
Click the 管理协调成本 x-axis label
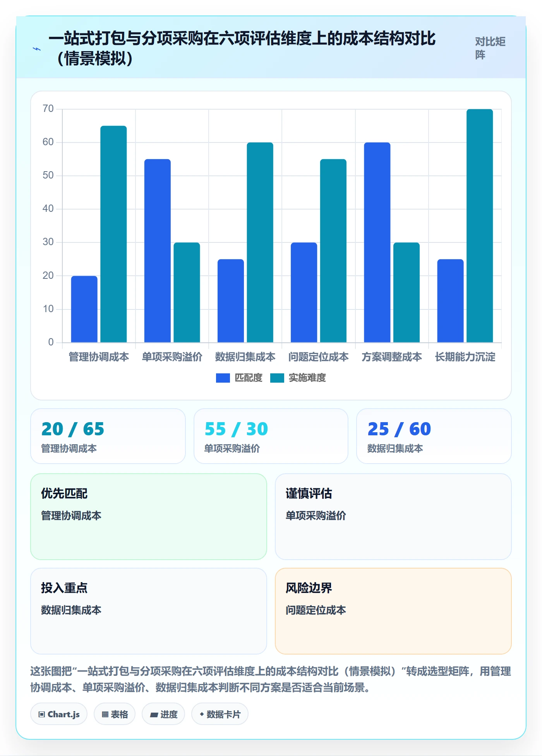click(99, 357)
